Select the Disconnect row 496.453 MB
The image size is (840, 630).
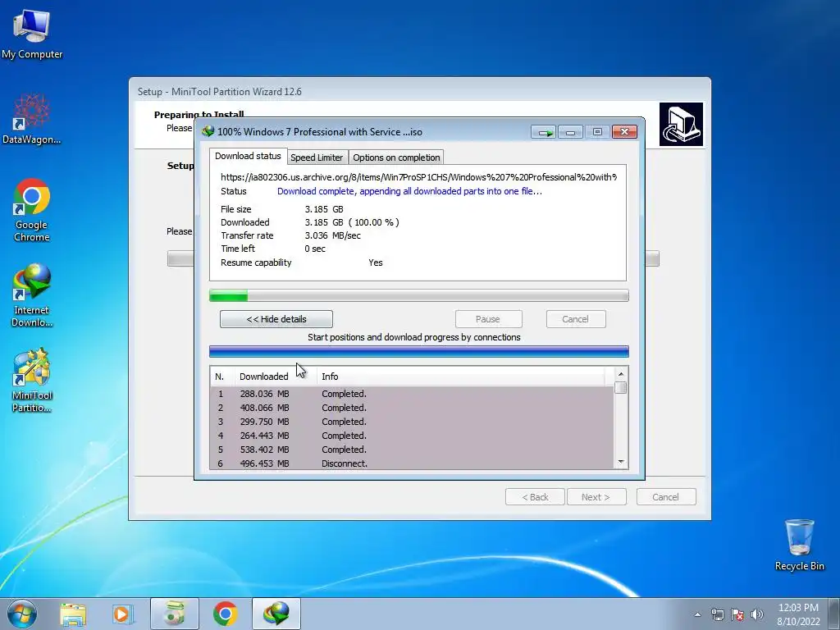pos(412,463)
